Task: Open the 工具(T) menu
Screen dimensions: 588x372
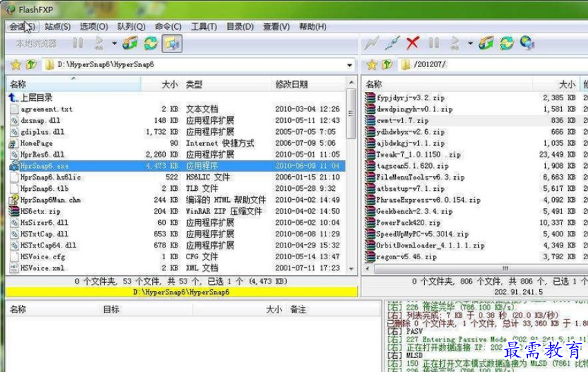Action: click(204, 27)
